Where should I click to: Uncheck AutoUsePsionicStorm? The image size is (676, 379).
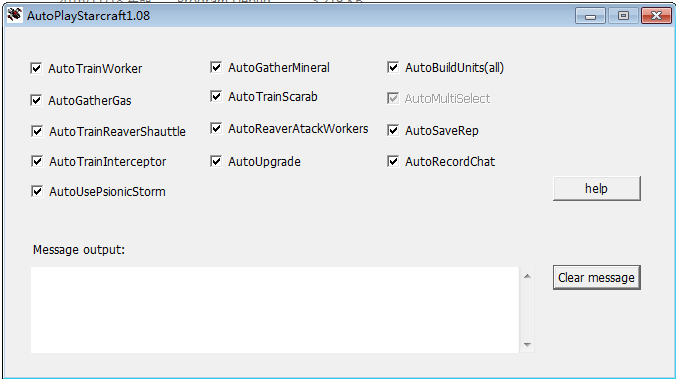(37, 191)
